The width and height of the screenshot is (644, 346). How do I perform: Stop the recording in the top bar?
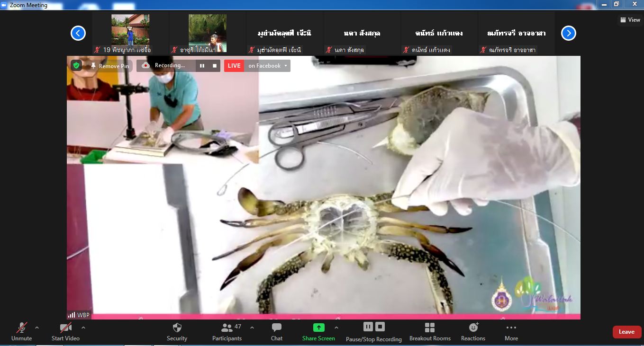[215, 66]
